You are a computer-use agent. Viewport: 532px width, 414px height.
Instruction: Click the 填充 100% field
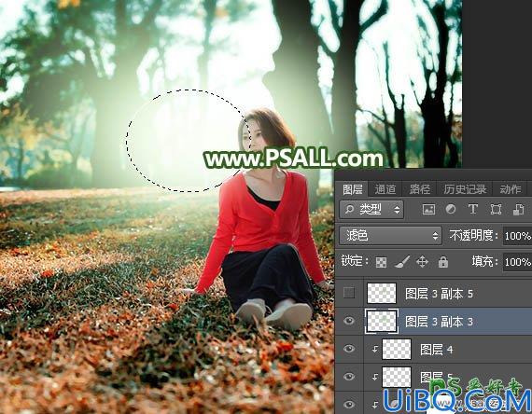click(517, 262)
